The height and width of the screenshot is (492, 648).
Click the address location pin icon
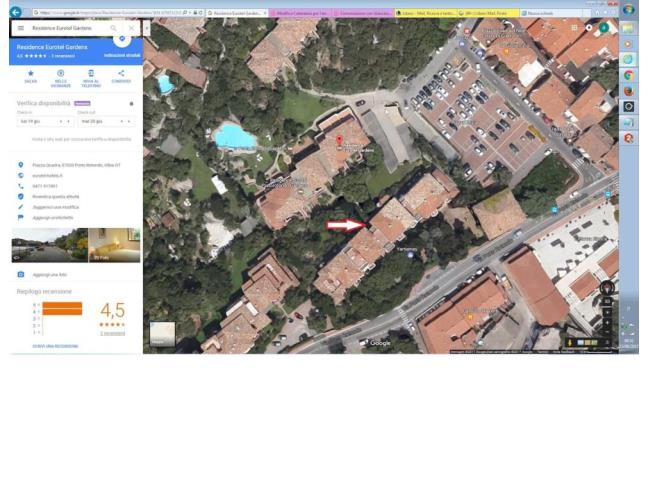pyautogui.click(x=21, y=165)
